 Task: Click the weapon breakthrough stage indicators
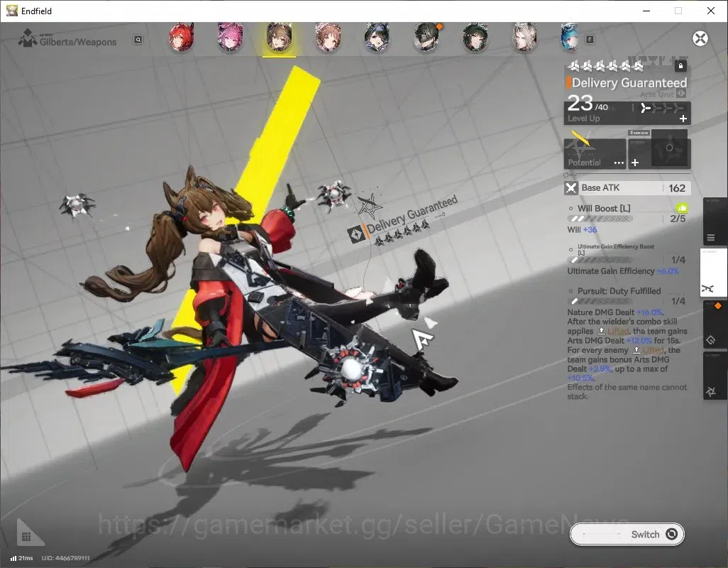661,108
